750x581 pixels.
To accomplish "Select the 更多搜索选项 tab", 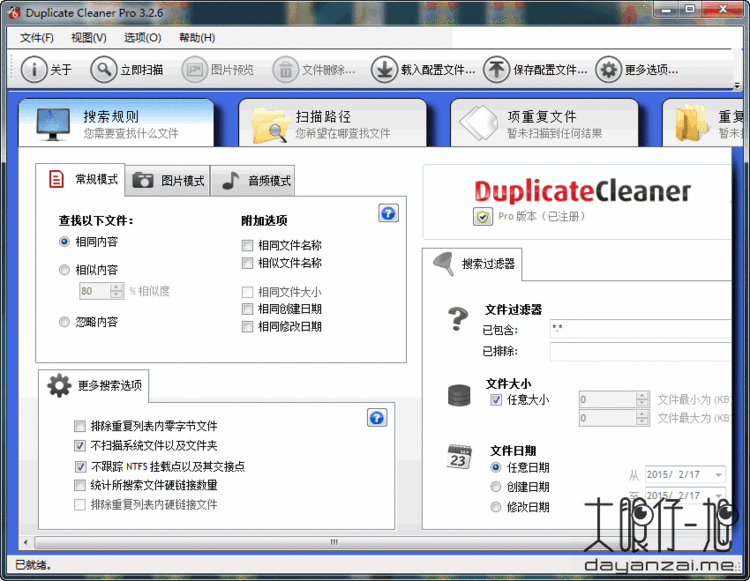I will 94,385.
